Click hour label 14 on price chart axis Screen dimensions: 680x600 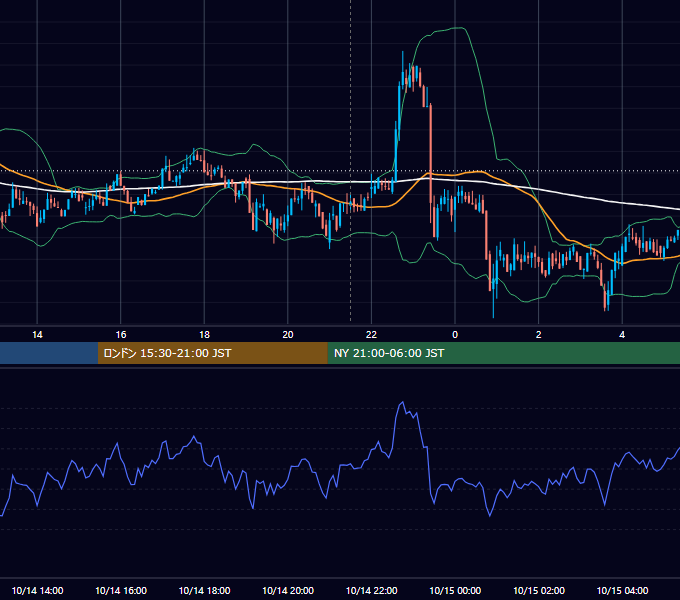37,335
